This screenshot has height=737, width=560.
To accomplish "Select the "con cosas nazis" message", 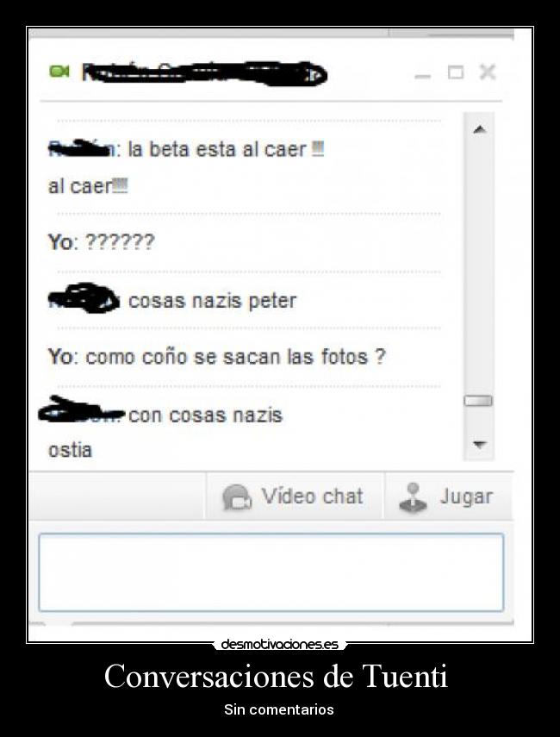I will (x=205, y=415).
